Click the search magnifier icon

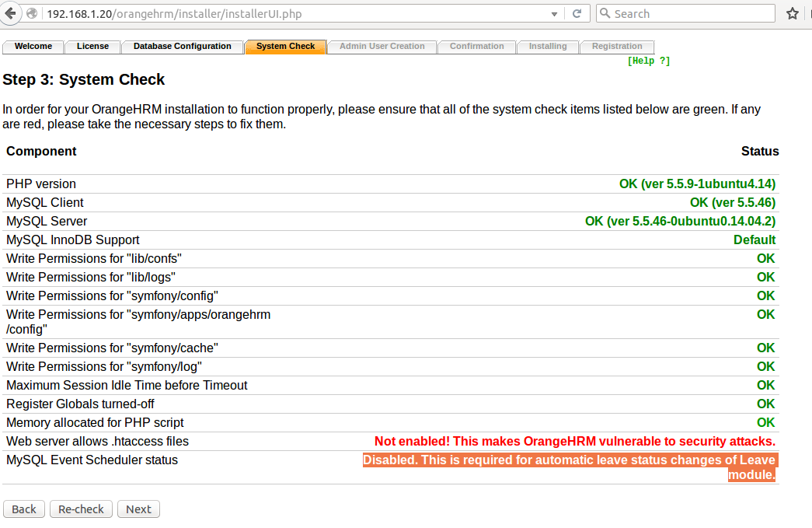click(605, 13)
